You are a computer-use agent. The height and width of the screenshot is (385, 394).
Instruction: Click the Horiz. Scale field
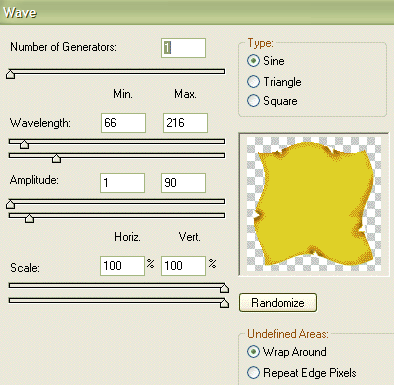[x=122, y=266]
